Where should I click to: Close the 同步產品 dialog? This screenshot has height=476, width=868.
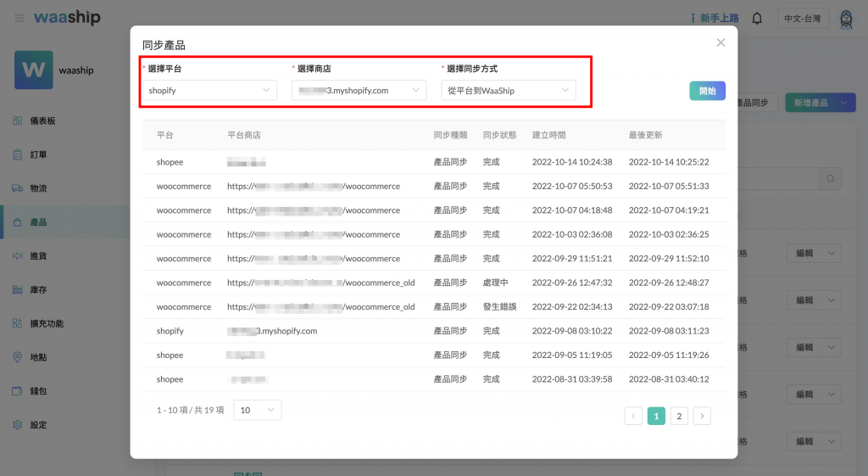[x=721, y=42]
